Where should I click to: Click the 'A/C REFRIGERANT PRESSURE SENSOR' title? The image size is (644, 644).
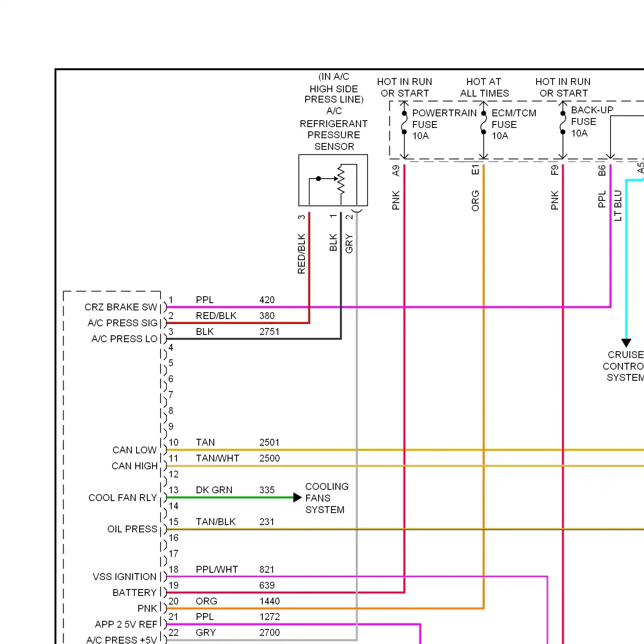tap(334, 129)
